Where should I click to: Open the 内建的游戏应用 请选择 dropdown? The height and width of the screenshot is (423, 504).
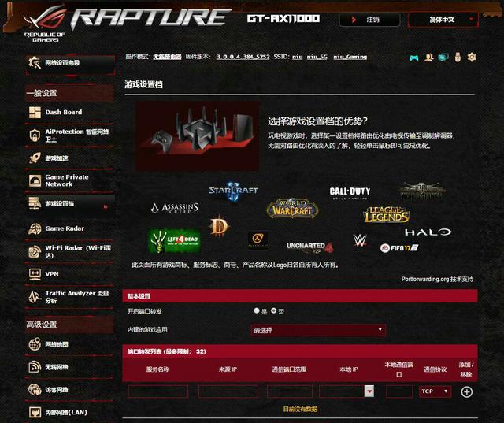pos(318,330)
